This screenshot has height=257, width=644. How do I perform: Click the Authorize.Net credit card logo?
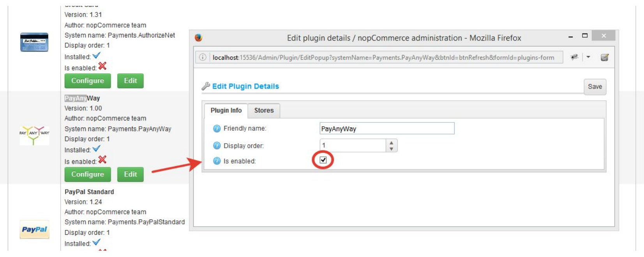pos(34,42)
